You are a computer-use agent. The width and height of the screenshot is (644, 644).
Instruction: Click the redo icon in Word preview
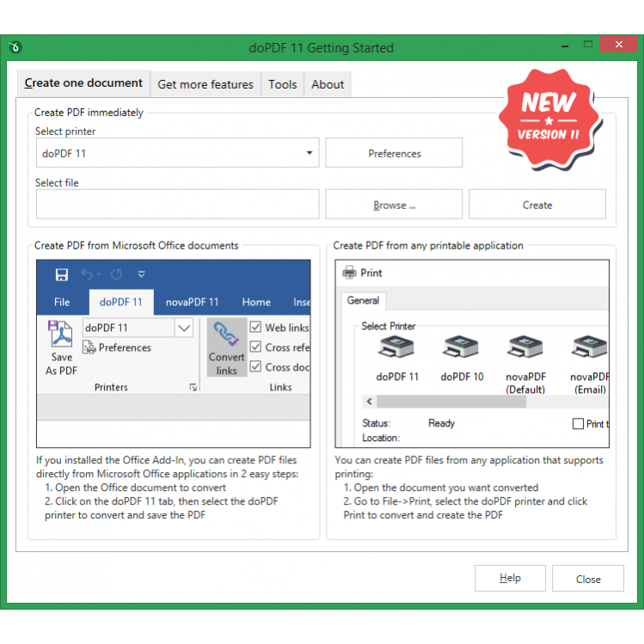click(x=117, y=274)
